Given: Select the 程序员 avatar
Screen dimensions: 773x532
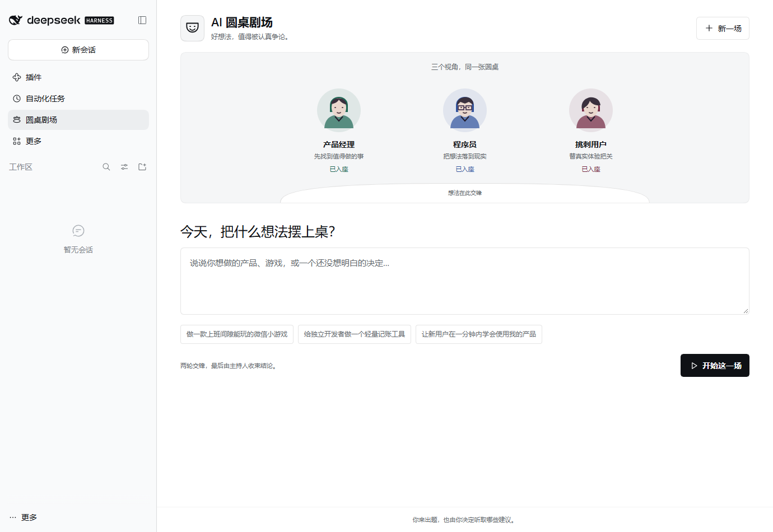Looking at the screenshot, I should click(465, 110).
